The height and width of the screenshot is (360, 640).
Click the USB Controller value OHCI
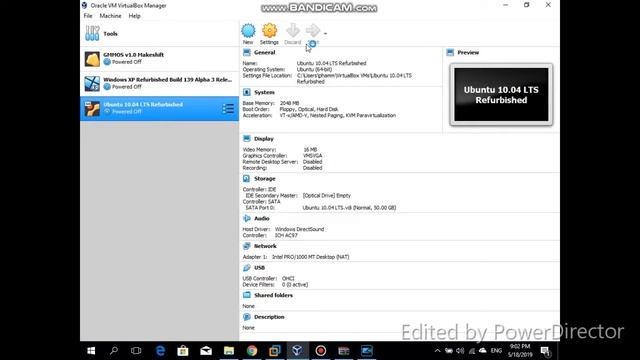tap(288, 278)
